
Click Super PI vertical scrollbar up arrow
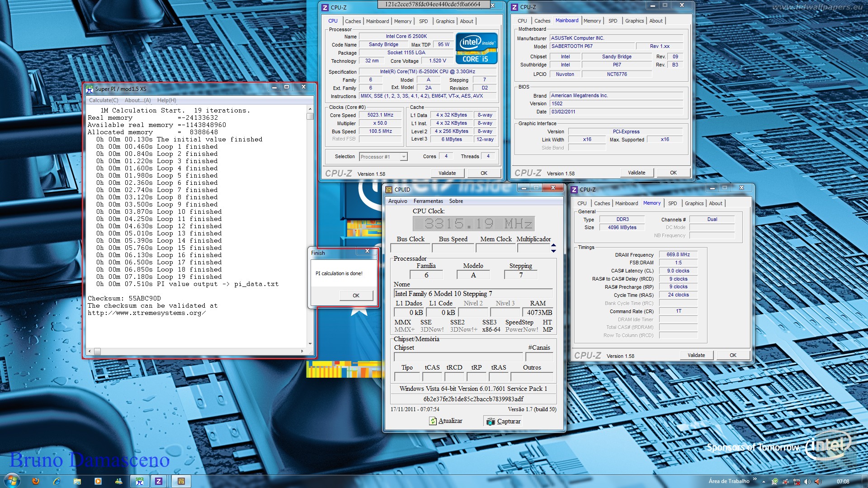point(310,109)
